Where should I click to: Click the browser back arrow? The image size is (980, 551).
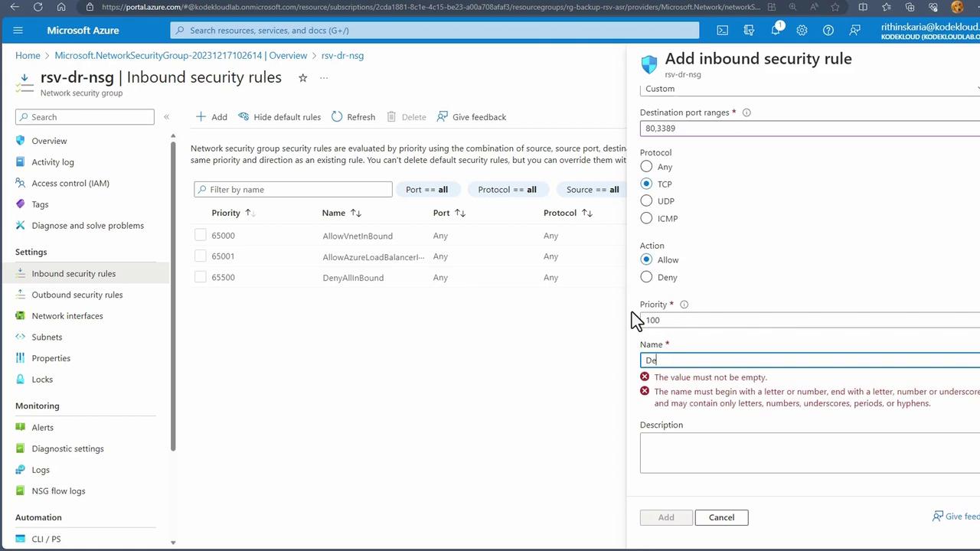point(16,7)
